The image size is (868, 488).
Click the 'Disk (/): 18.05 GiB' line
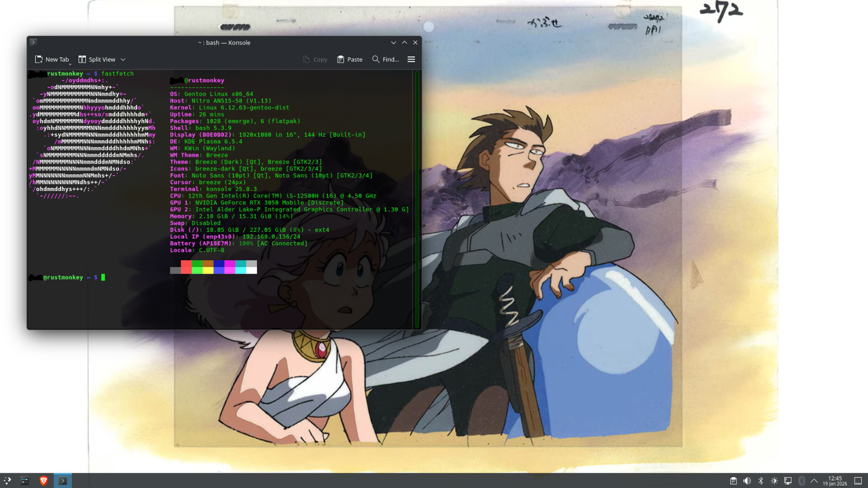coord(250,230)
